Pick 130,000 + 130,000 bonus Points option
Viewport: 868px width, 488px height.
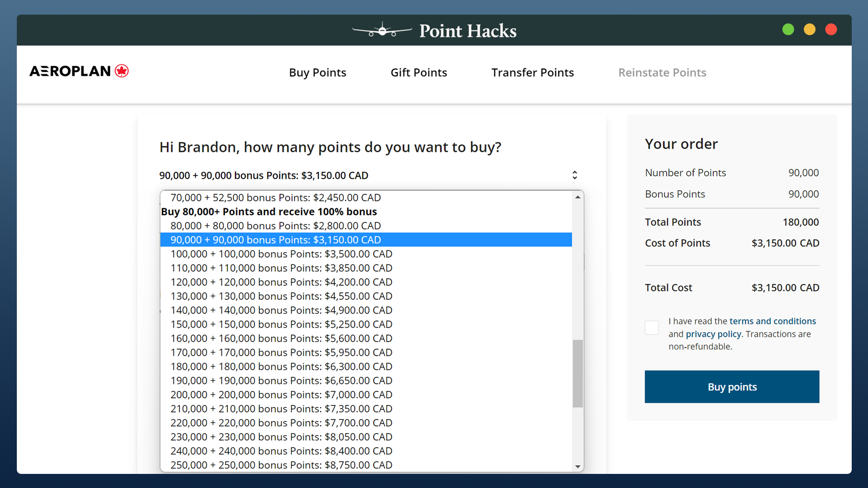click(x=366, y=296)
